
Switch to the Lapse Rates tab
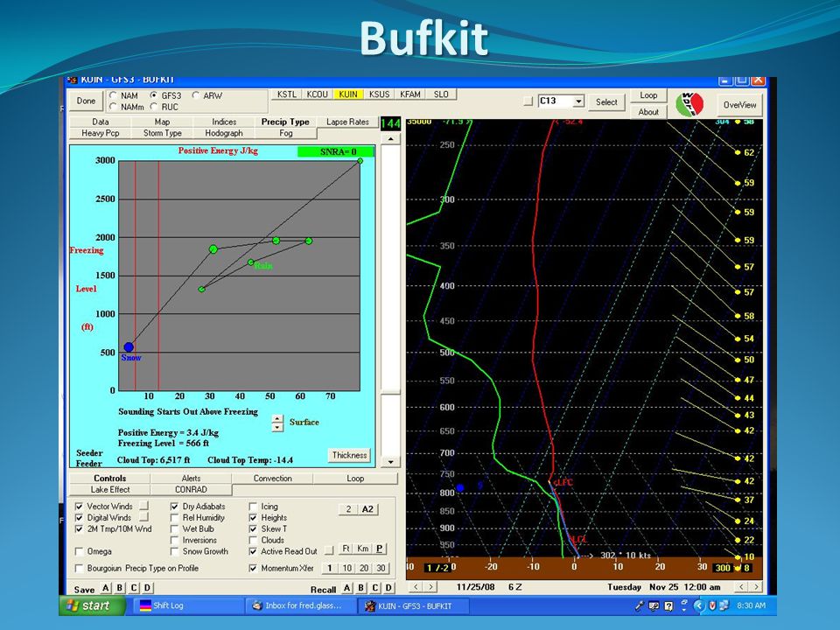click(347, 122)
